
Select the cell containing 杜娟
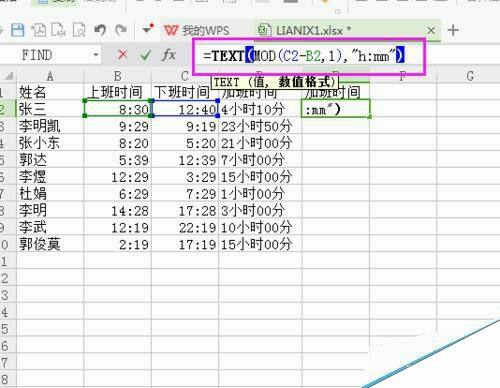point(50,193)
